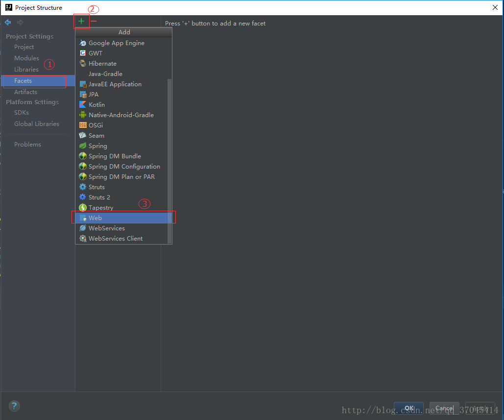Choose Hibernate in the Add list
The height and width of the screenshot is (420, 504).
(121, 63)
